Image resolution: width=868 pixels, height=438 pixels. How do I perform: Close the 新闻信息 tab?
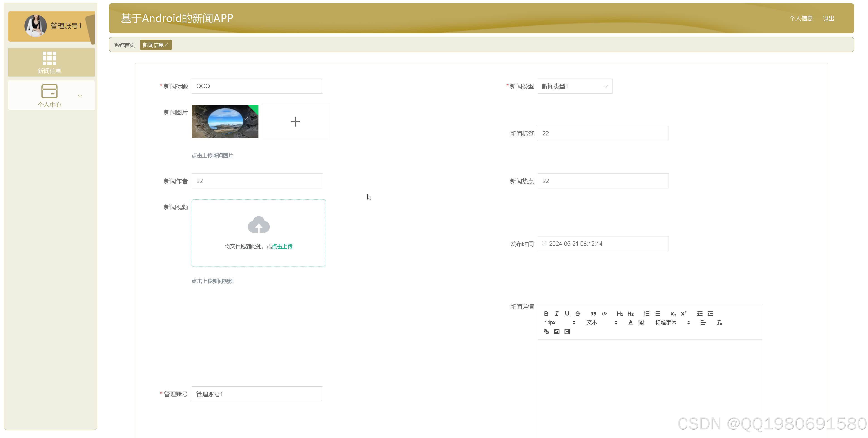[x=166, y=45]
